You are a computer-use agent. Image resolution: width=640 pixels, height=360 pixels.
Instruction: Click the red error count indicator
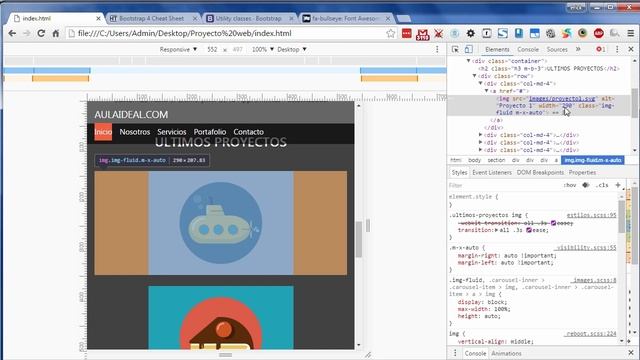600,49
